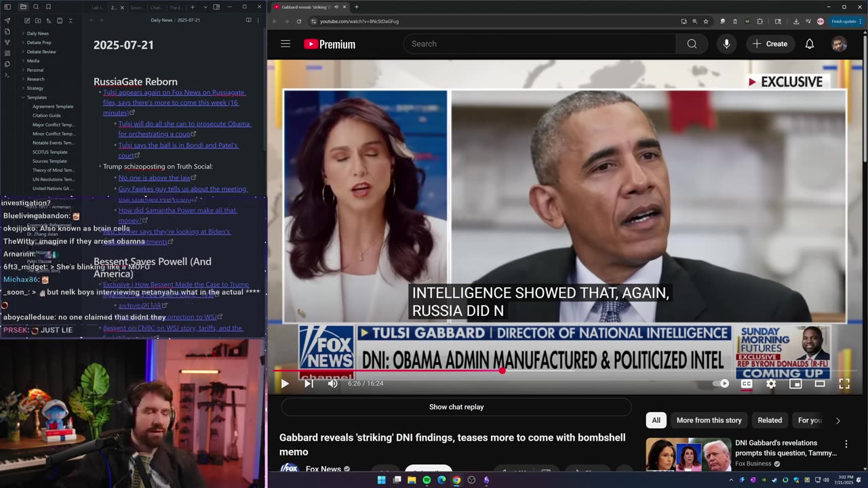Switch to Lab L... Obsidian tab
Viewport: 868px width, 488px height.
[x=98, y=7]
